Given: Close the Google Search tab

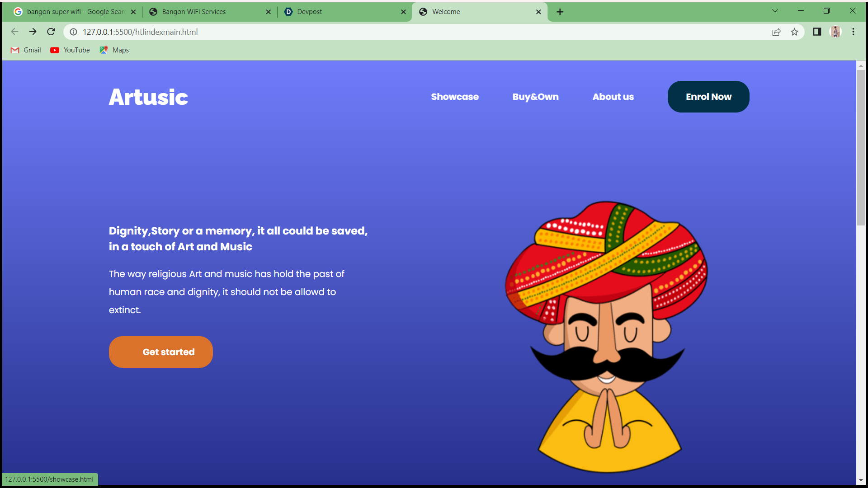Looking at the screenshot, I should 133,12.
